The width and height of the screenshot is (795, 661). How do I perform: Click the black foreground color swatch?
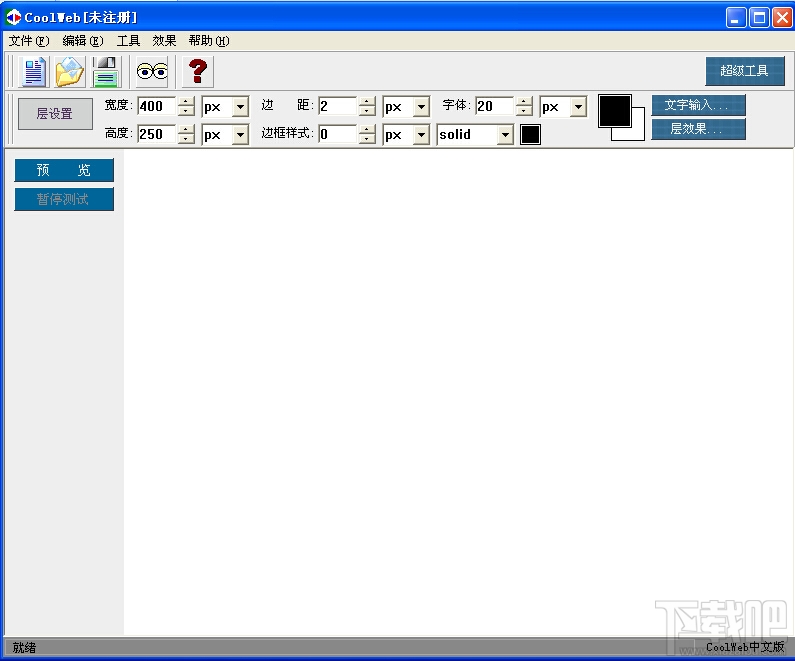pos(615,111)
